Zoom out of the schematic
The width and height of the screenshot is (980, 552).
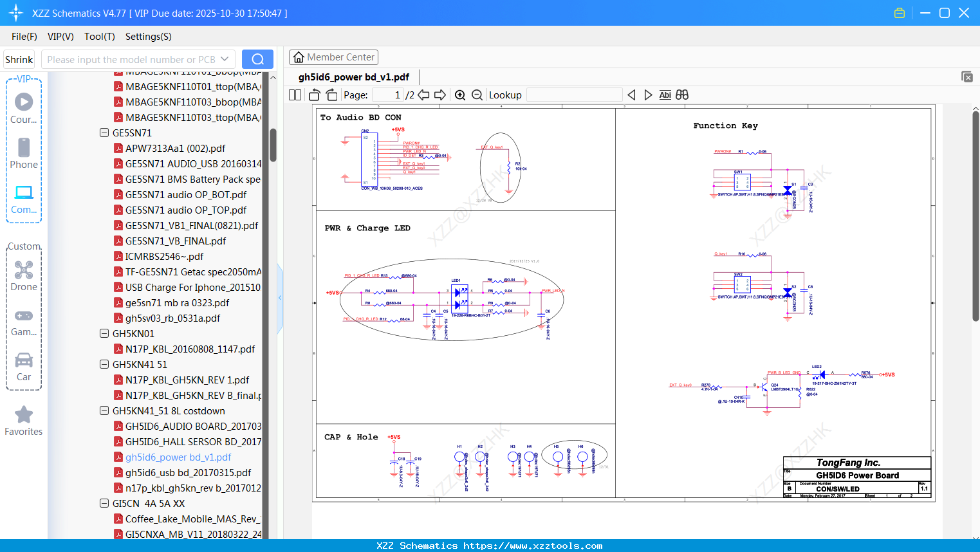[477, 95]
